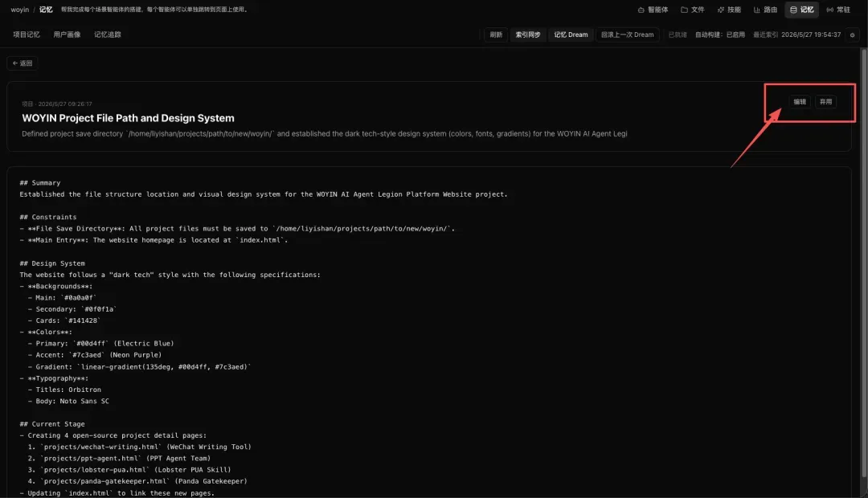Click the 'projects/panda-gatekeeper.html' line
Screen dimensions: 868x498
[x=137, y=481]
